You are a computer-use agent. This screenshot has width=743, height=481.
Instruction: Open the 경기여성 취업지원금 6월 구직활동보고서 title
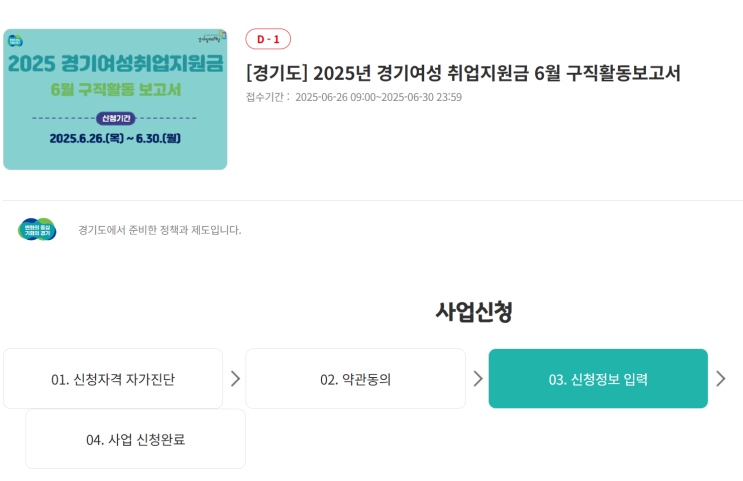(463, 73)
